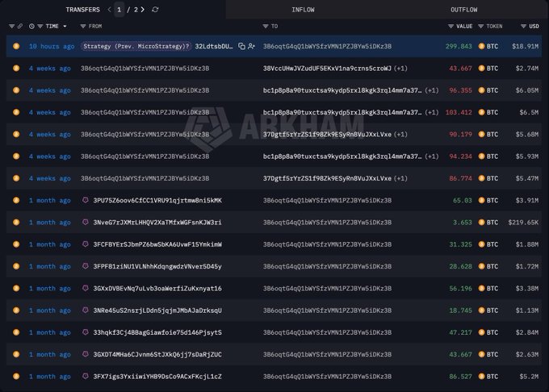Viewport: 549px width, 392px height.
Task: Expand (+1) recipients in 94.234 BTC row
Action: point(432,156)
